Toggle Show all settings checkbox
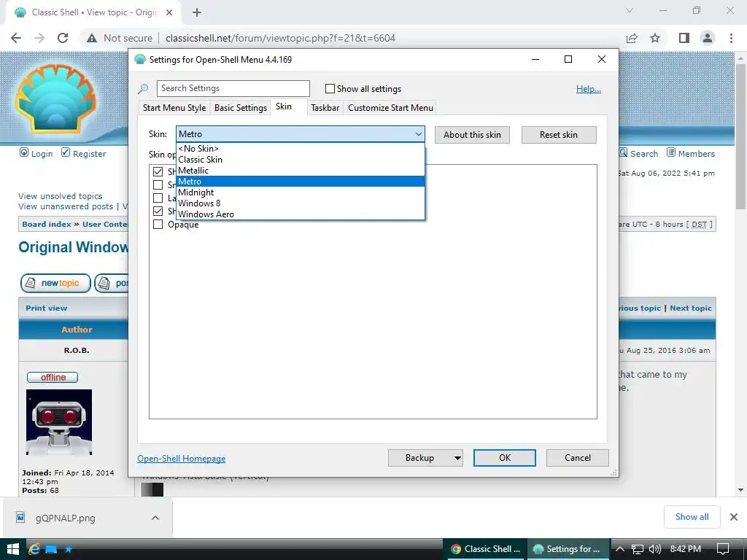747x560 pixels. click(x=330, y=88)
